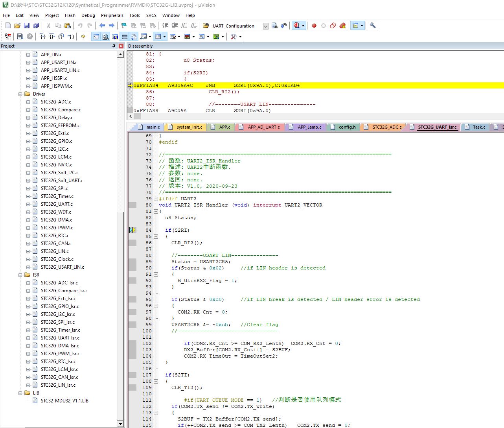Toggle the Memory Windows button
The height and width of the screenshot is (428, 504).
(x=158, y=37)
